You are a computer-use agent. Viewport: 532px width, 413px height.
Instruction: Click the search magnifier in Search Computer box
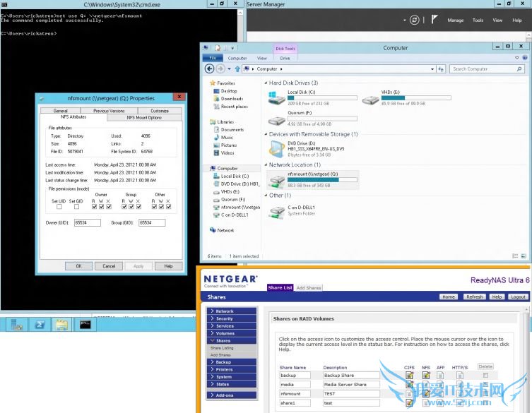[519, 69]
